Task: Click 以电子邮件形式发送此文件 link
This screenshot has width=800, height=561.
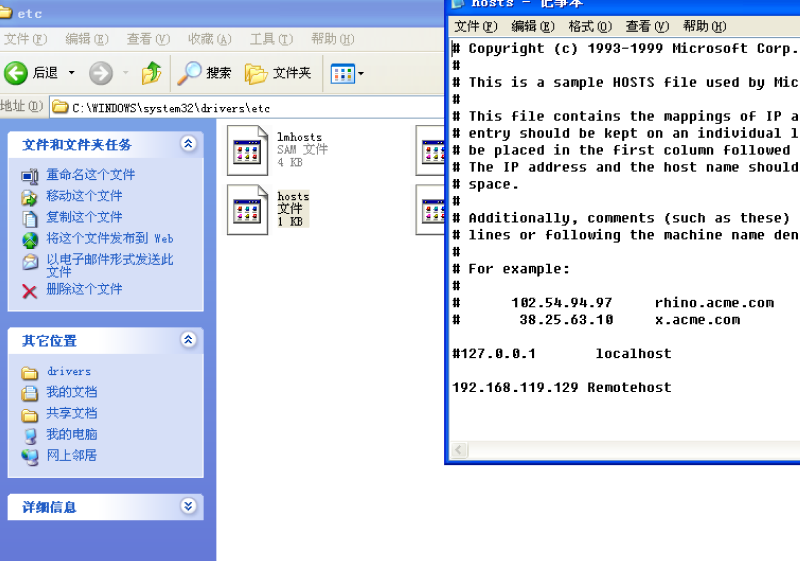Action: tap(110, 265)
